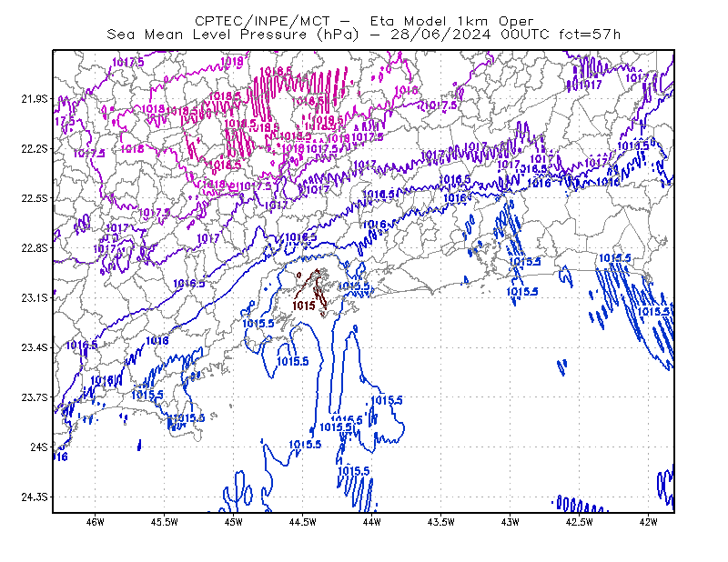This screenshot has width=728, height=562.
Task: Click the 23.1S latitude axis label
Action: [35, 297]
